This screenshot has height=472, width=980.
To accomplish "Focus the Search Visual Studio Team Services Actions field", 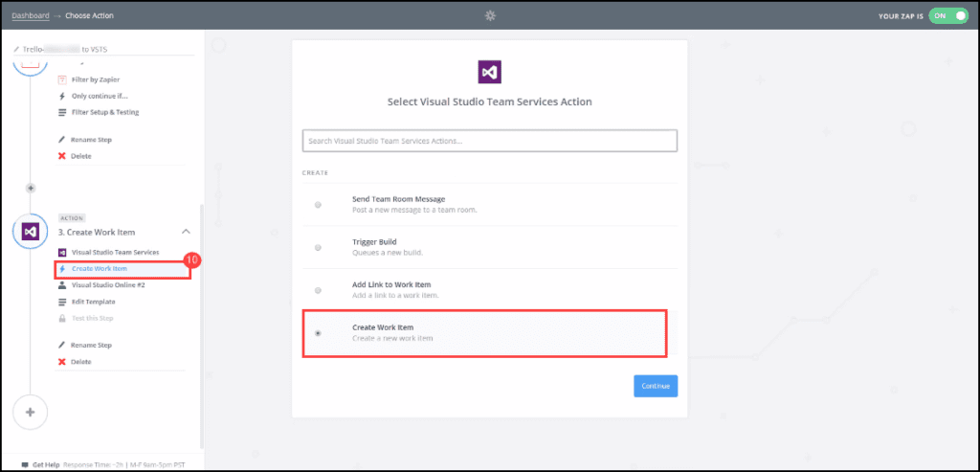I will pyautogui.click(x=489, y=141).
